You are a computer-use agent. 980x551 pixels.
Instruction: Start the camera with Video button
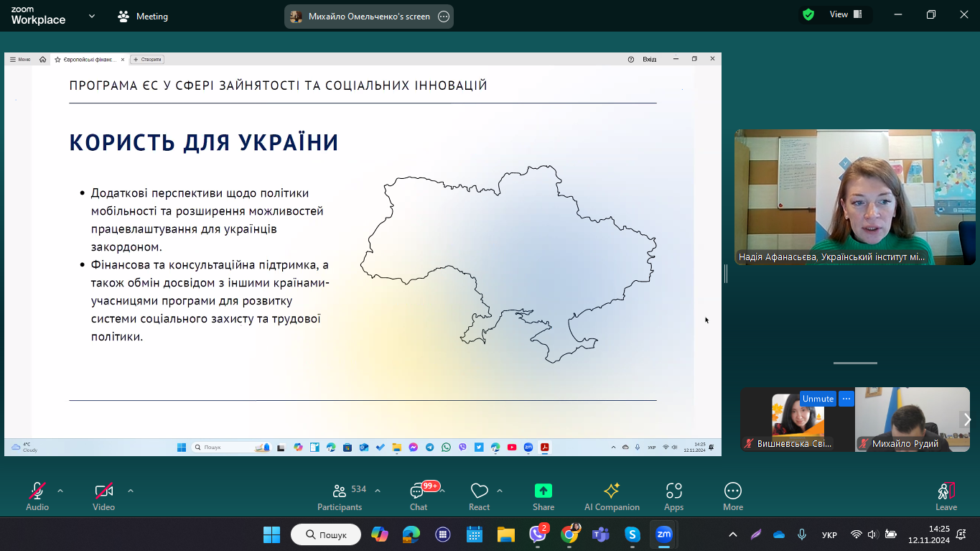pos(103,496)
